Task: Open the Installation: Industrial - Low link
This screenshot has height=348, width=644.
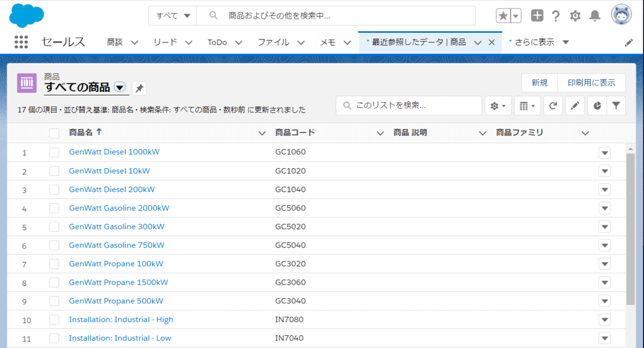Action: tap(120, 338)
